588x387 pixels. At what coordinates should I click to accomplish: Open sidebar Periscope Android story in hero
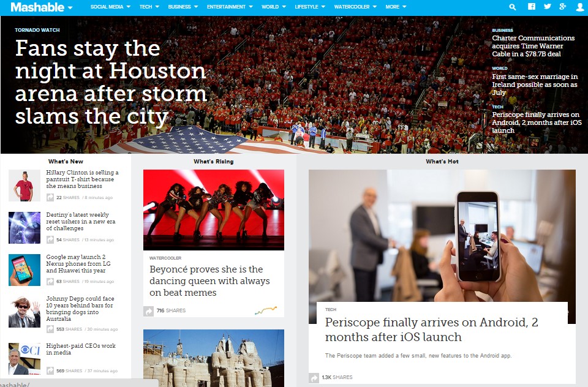[x=537, y=122]
